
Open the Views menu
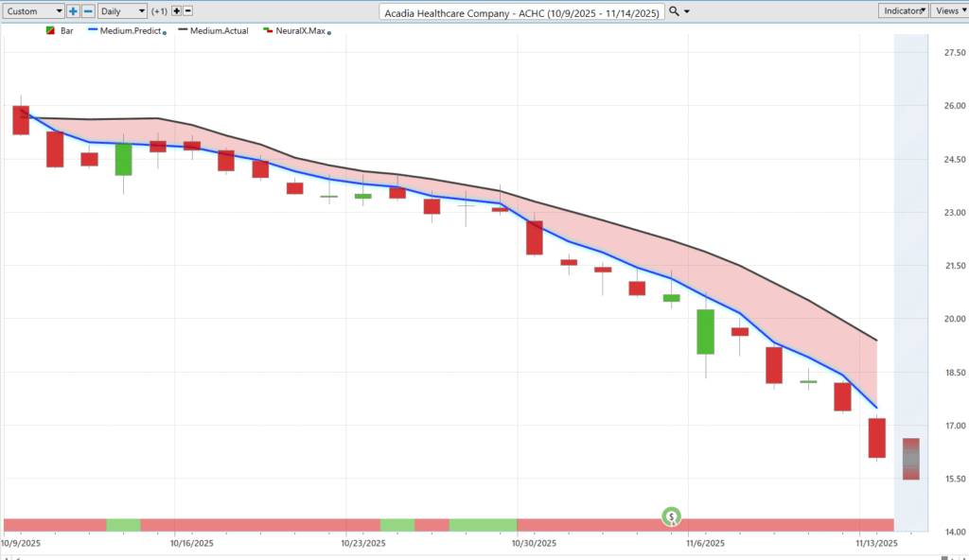949,11
